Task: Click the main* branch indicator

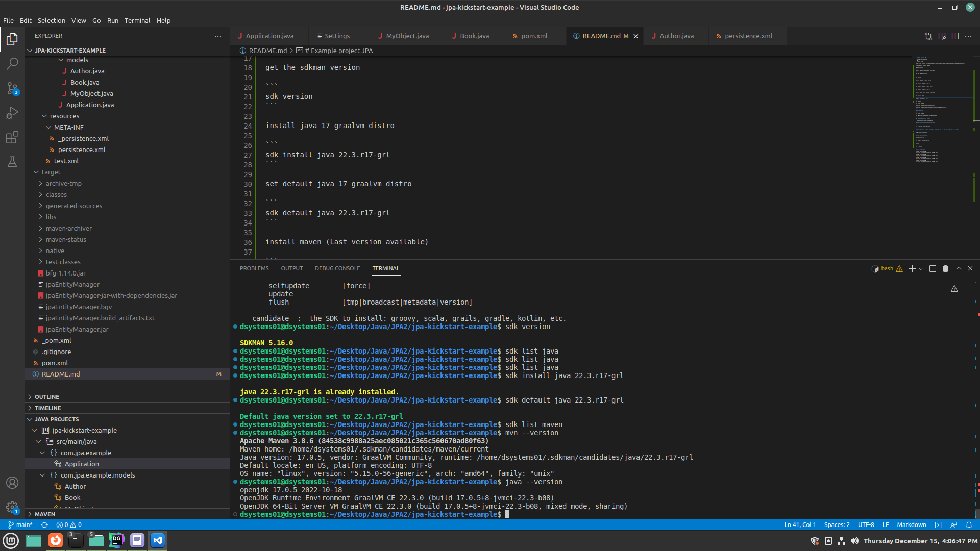Action: [20, 525]
